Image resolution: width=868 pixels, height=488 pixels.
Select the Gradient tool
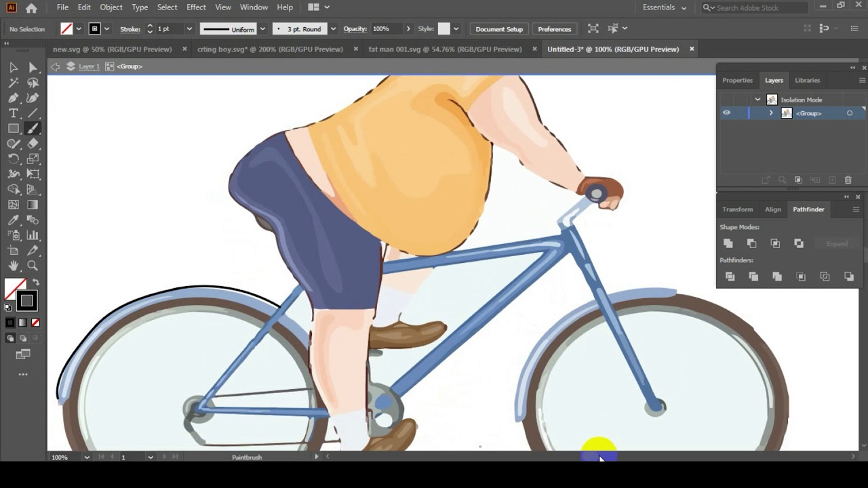point(33,205)
